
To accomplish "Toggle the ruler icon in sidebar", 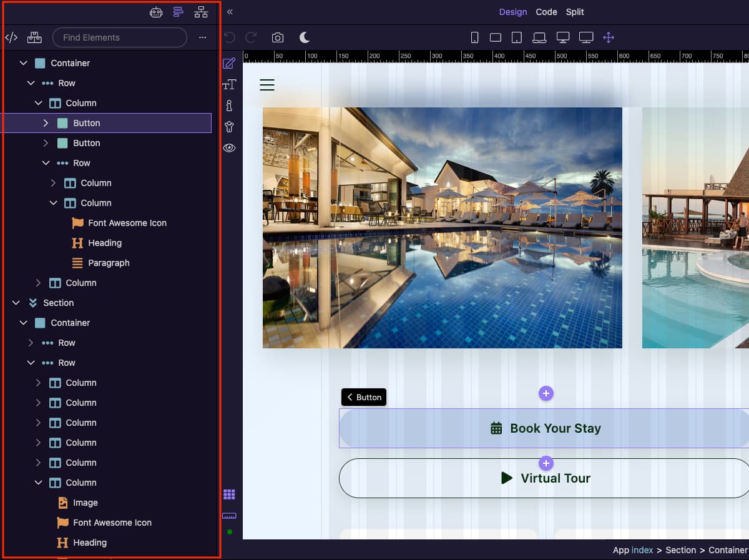I will coord(229,516).
